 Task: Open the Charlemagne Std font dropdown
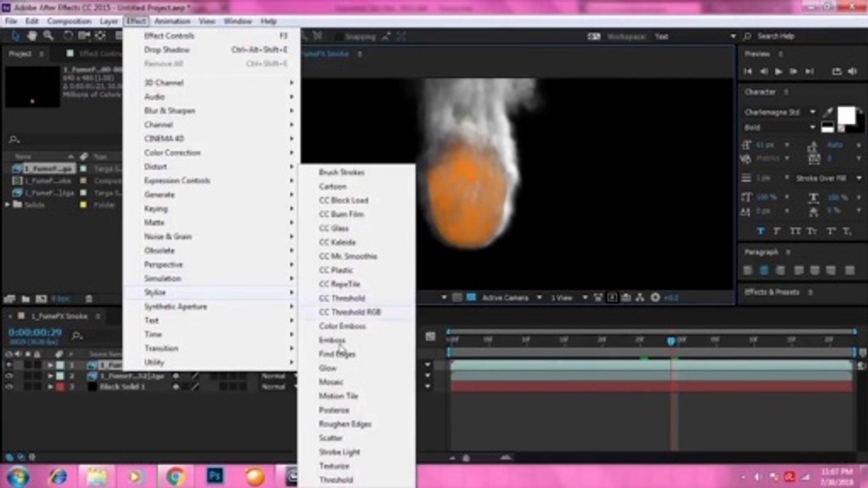(x=780, y=112)
